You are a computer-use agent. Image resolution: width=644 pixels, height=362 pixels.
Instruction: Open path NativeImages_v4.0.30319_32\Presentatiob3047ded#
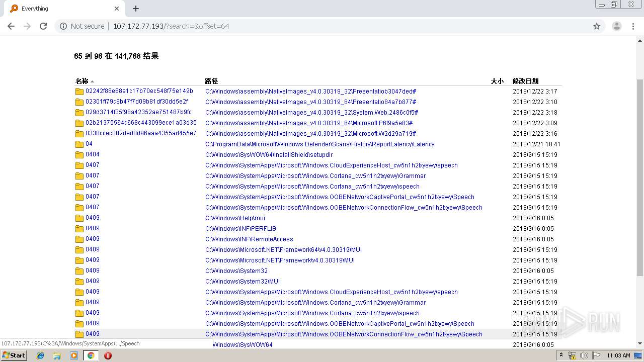(310, 92)
